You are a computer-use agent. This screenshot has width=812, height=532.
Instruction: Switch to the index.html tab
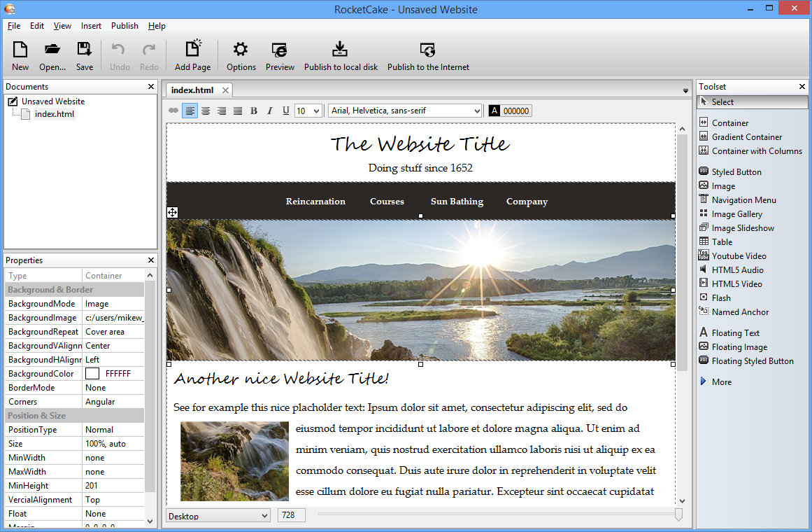(192, 90)
